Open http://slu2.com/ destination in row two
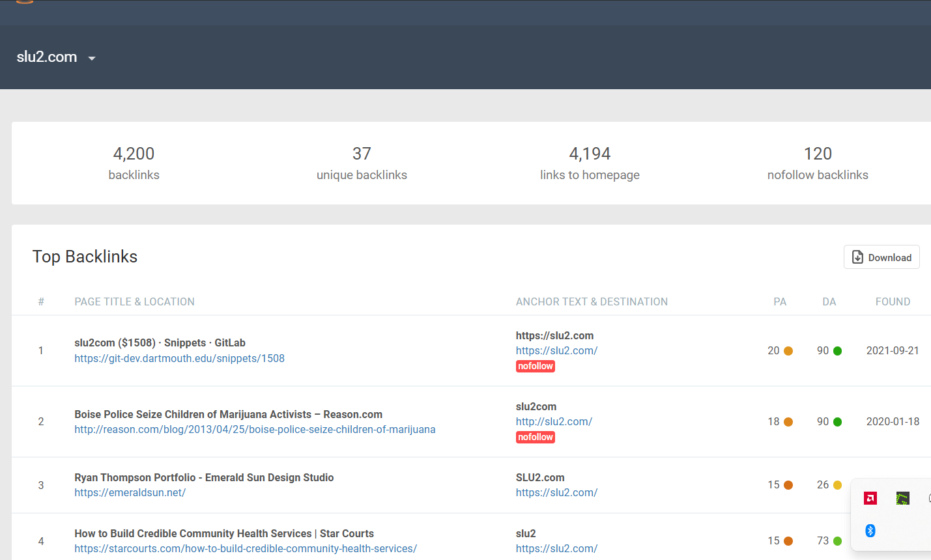The width and height of the screenshot is (931, 560). 554,421
